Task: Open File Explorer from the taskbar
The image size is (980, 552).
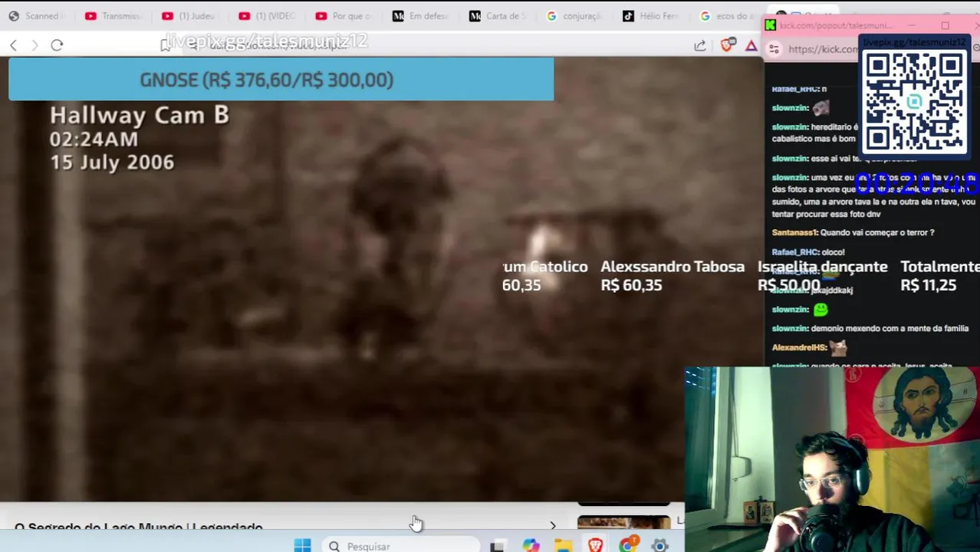Action: click(x=563, y=546)
